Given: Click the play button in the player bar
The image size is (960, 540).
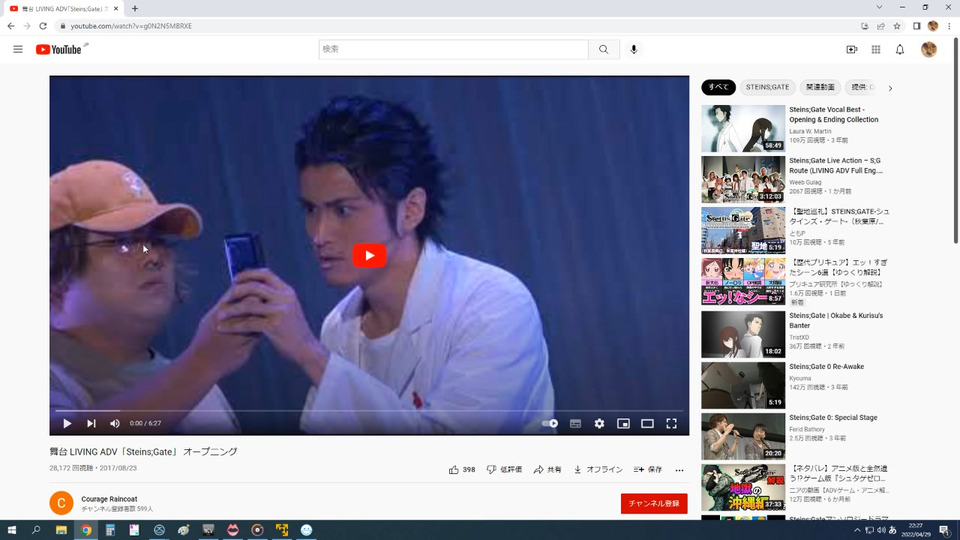Looking at the screenshot, I should tap(67, 423).
